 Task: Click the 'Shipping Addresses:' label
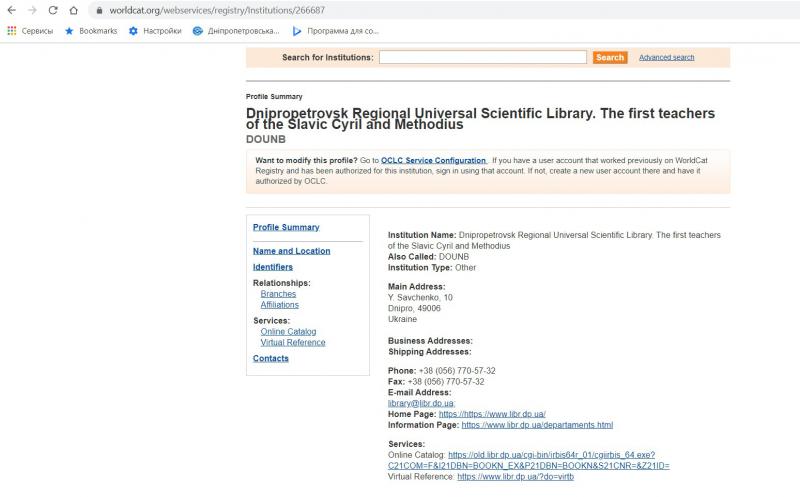pyautogui.click(x=430, y=352)
